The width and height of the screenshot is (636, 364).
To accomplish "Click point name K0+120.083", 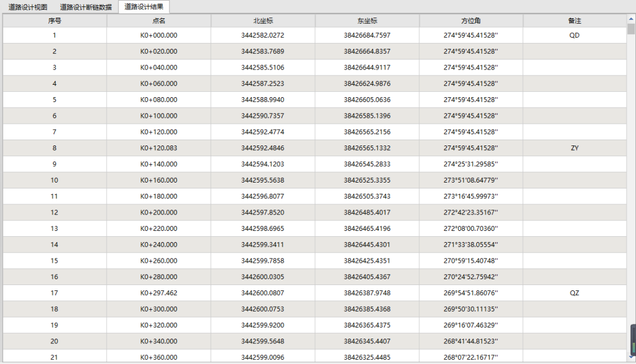I will 158,148.
